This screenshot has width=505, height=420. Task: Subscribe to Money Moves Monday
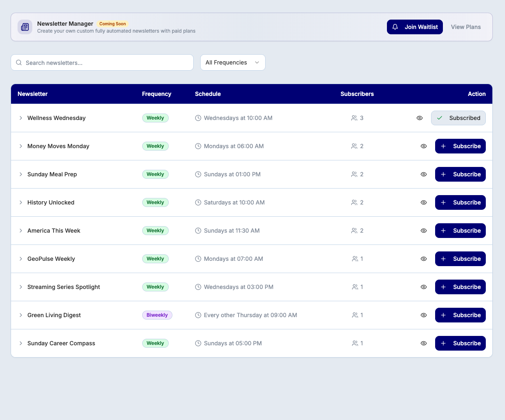coord(460,146)
